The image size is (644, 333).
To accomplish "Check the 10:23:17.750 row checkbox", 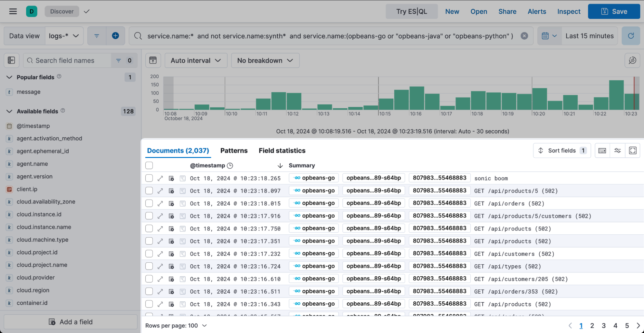I will (x=149, y=228).
